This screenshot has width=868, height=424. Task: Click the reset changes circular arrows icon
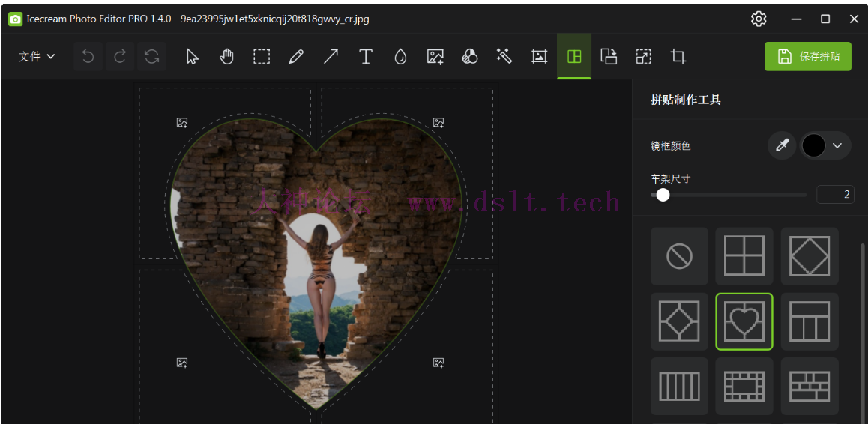(x=151, y=56)
